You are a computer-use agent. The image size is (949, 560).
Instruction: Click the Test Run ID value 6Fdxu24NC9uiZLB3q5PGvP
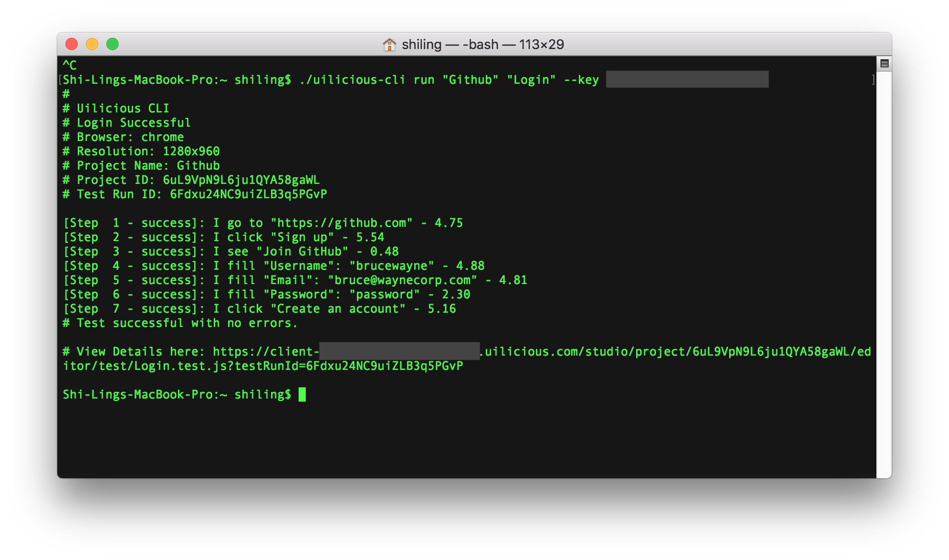pyautogui.click(x=248, y=194)
